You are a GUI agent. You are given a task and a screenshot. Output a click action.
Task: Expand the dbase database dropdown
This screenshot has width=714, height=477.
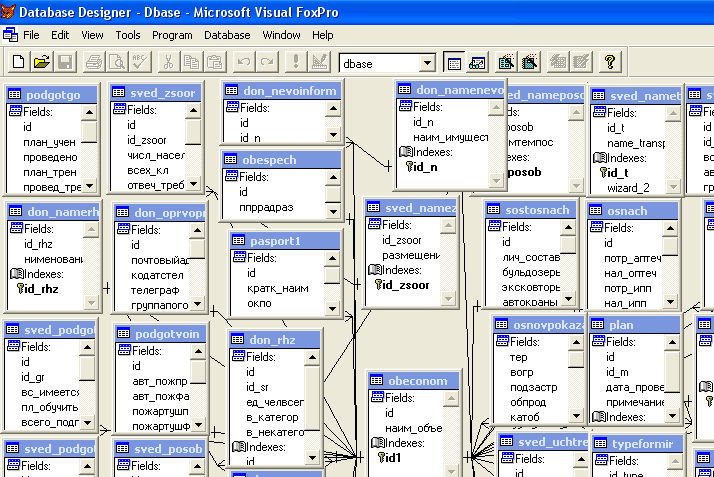pyautogui.click(x=427, y=62)
